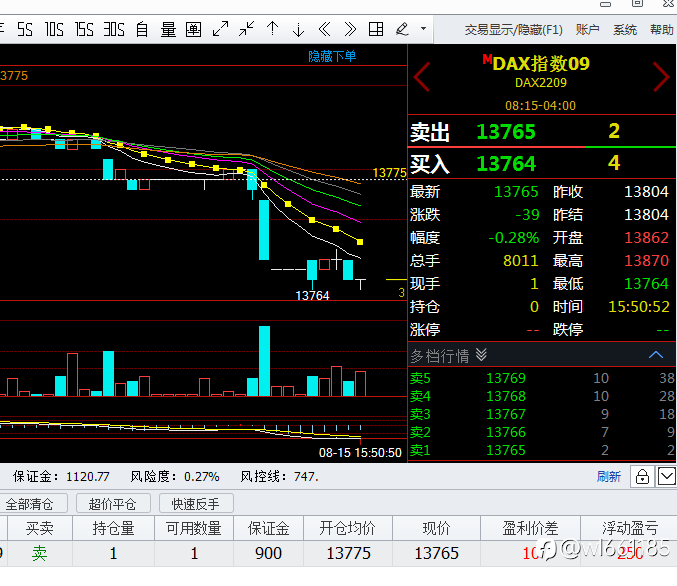The image size is (677, 586).
Task: Select the 卖5 13769 depth row
Action: [x=542, y=378]
